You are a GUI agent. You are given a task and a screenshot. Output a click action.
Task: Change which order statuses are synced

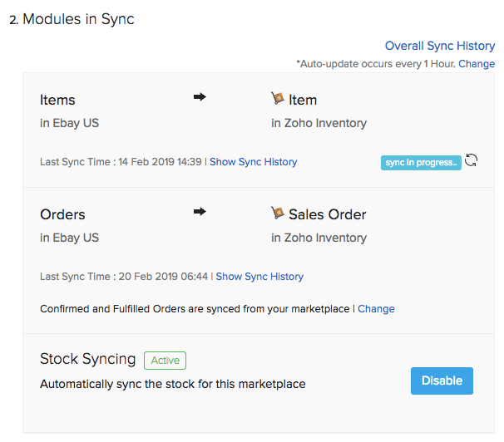pos(376,309)
